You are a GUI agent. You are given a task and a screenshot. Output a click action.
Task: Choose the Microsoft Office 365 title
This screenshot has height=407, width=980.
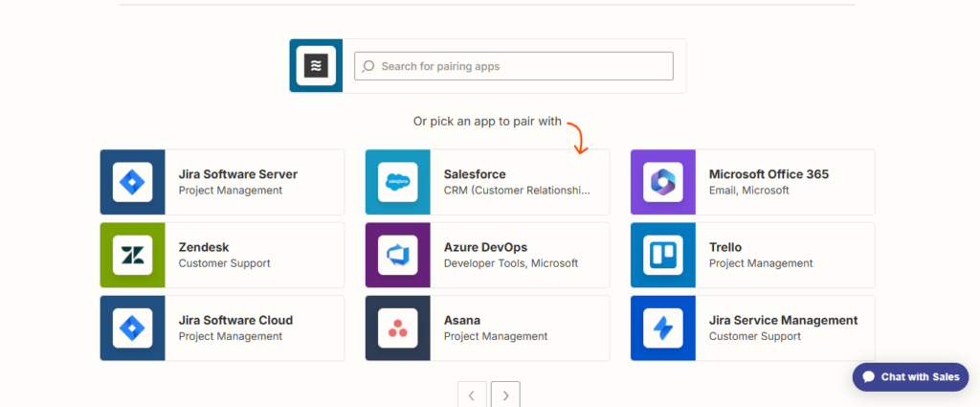coord(768,174)
